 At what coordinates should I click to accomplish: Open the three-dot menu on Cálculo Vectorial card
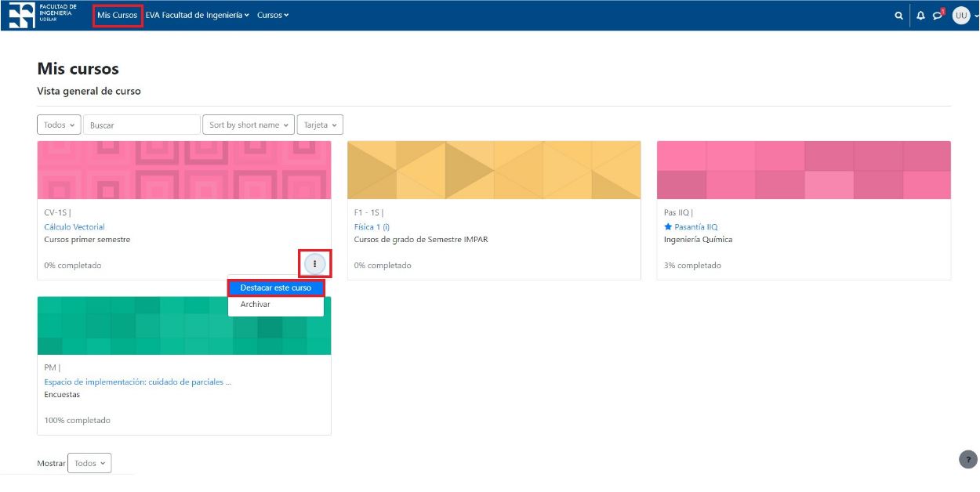(x=314, y=264)
